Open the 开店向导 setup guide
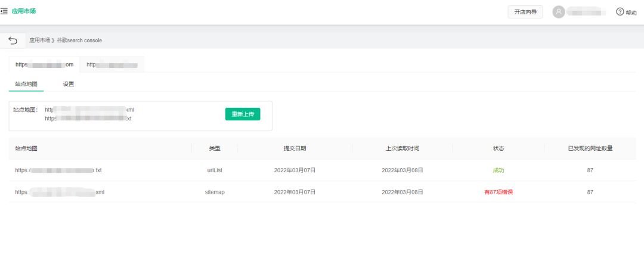 coord(525,12)
